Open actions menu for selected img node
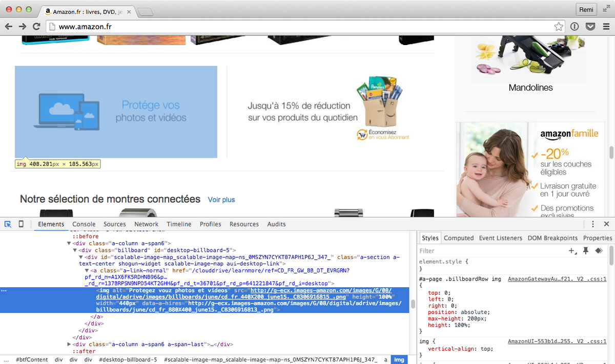615x364 pixels. tap(4, 291)
